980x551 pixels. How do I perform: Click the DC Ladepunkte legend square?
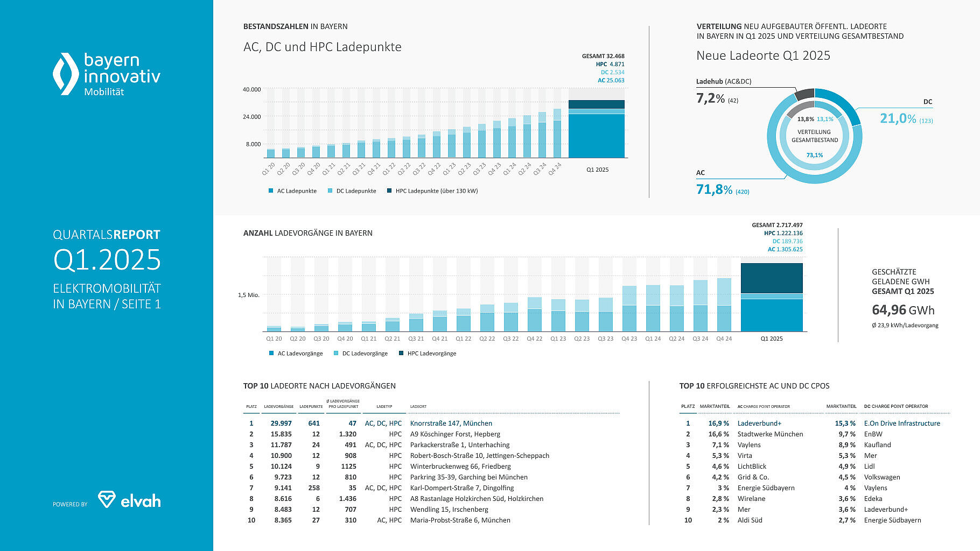point(330,191)
